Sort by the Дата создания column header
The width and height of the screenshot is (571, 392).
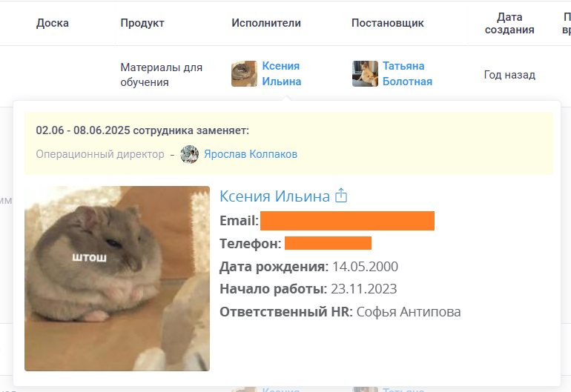tap(509, 23)
